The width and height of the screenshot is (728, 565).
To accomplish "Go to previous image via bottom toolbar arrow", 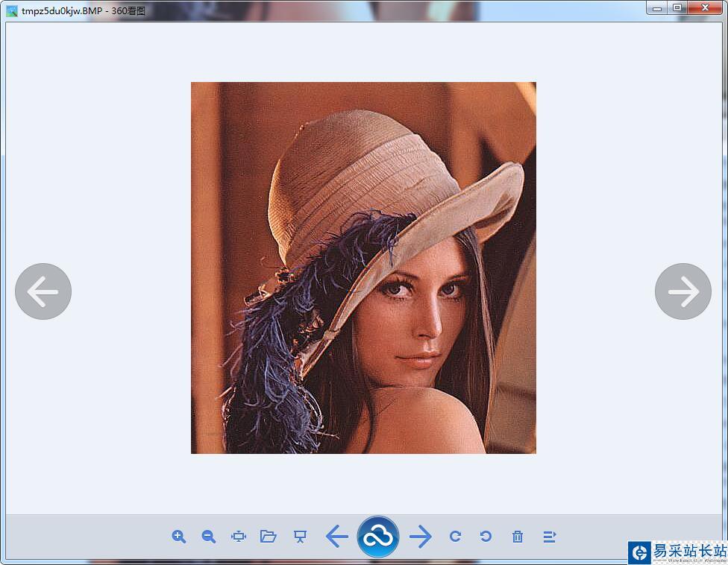I will point(337,537).
